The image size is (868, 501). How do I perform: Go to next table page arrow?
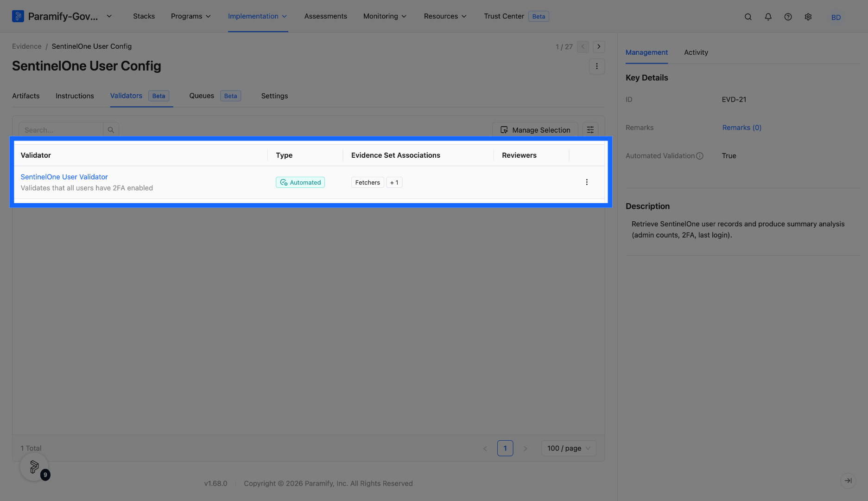tap(525, 448)
